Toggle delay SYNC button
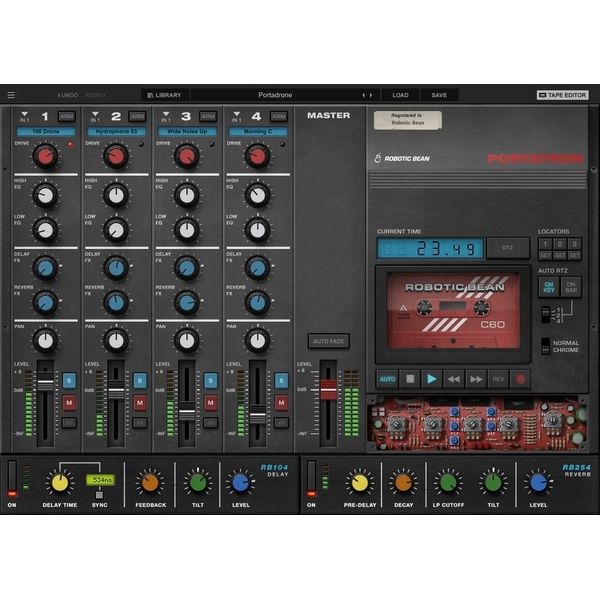The image size is (600, 600). point(99,495)
